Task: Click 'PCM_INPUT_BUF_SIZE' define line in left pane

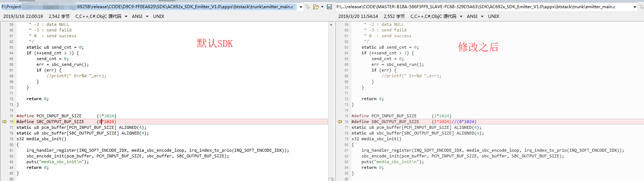Action: (67, 116)
